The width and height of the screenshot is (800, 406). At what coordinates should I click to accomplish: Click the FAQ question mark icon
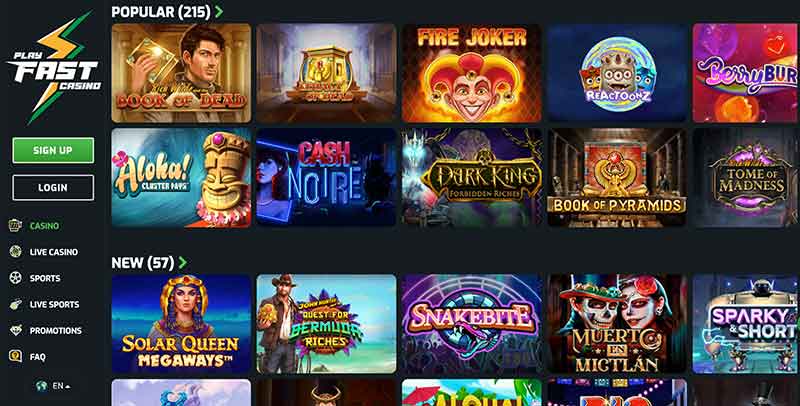pos(15,357)
